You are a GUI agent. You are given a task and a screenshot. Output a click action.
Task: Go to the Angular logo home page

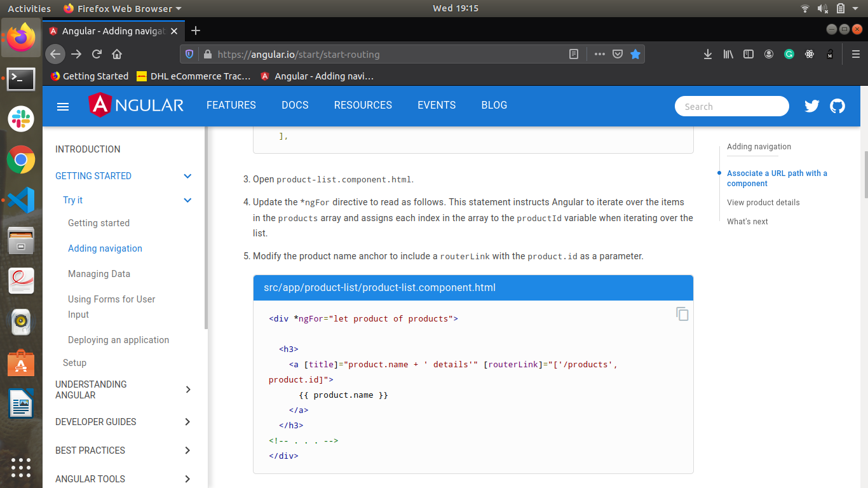click(x=136, y=105)
